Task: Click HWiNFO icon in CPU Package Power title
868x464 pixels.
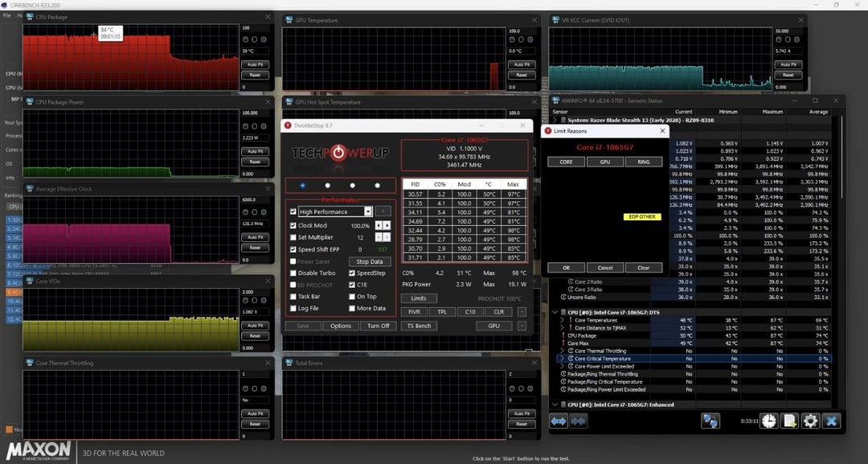Action: tap(30, 102)
